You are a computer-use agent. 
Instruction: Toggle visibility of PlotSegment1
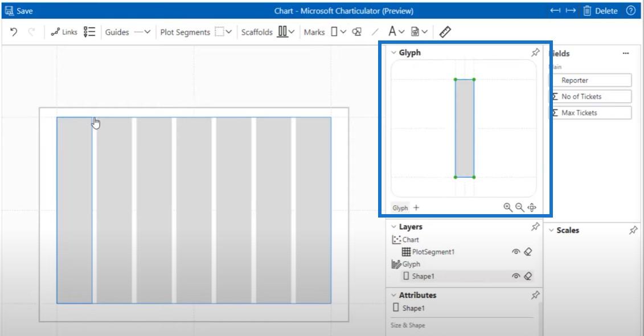coord(516,252)
